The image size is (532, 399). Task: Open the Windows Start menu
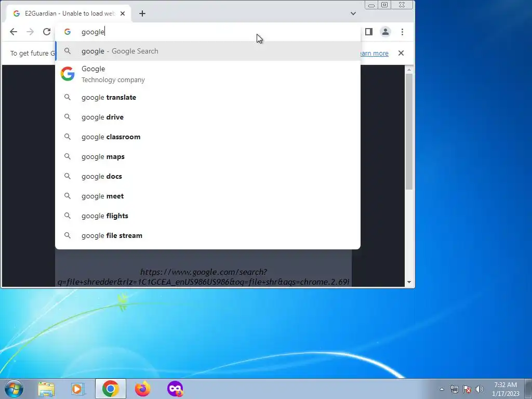tap(14, 389)
